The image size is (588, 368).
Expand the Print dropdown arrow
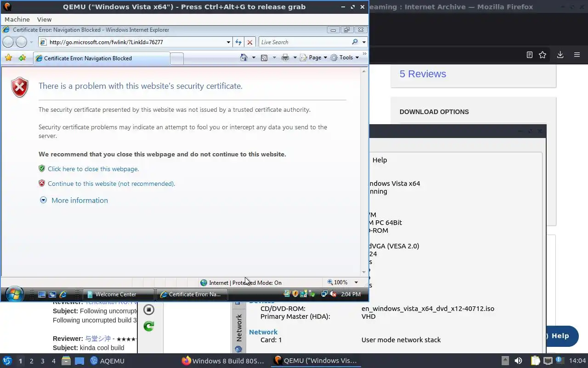click(294, 57)
